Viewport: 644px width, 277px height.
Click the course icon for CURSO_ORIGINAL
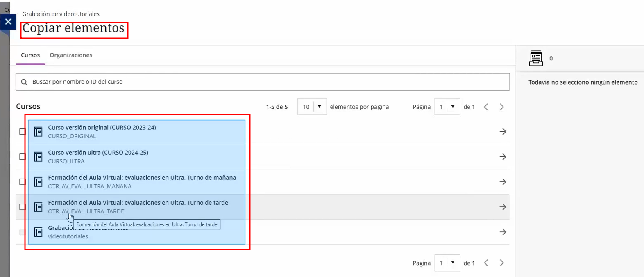pyautogui.click(x=38, y=132)
